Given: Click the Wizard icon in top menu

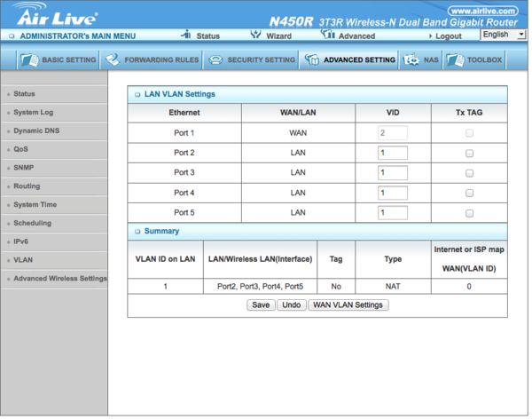Looking at the screenshot, I should [255, 35].
